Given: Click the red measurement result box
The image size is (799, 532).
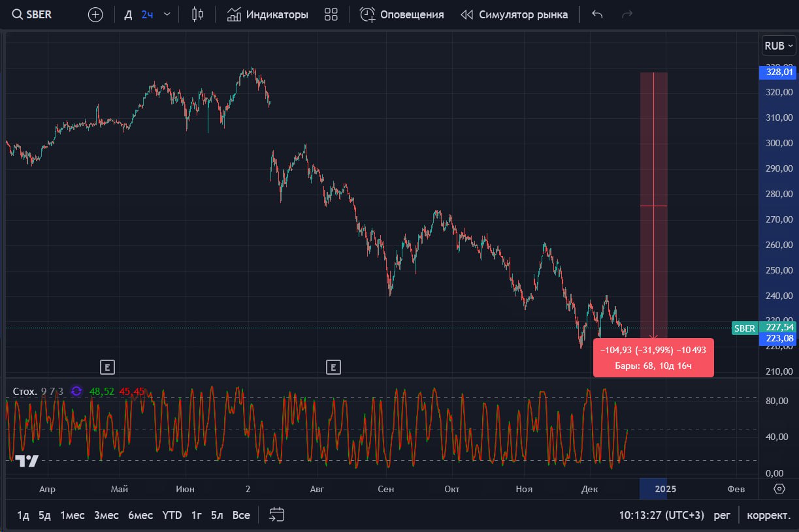Looking at the screenshot, I should tap(653, 358).
